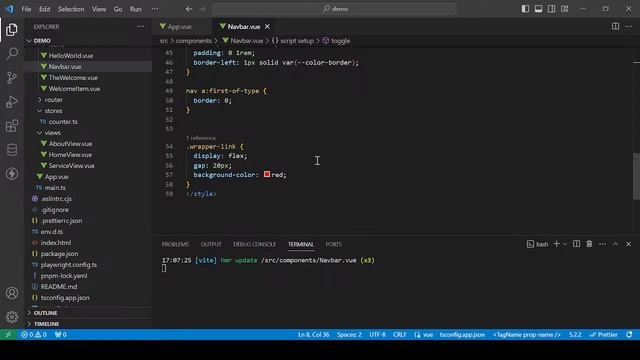The image size is (640, 360).
Task: Maximize the panel with up chevron
Action: point(615,244)
